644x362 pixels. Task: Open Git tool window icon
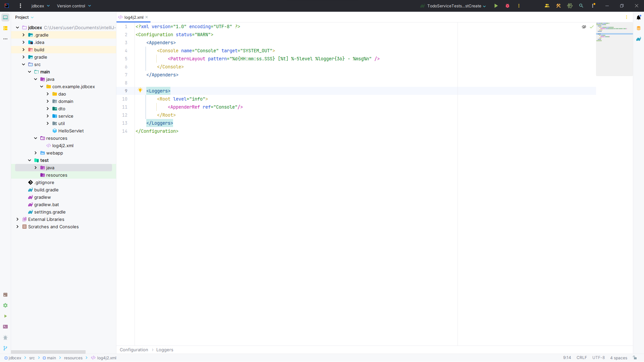[x=5, y=348]
